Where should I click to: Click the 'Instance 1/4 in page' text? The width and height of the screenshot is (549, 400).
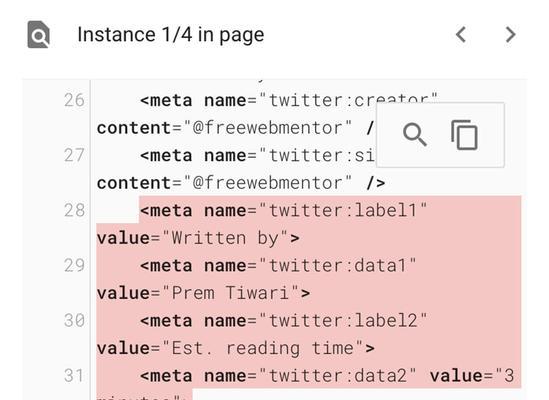(x=171, y=35)
